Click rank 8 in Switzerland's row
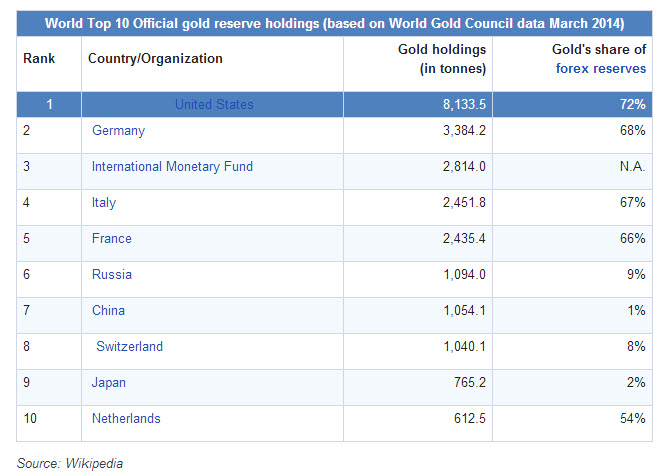This screenshot has width=669, height=475. pyautogui.click(x=26, y=346)
